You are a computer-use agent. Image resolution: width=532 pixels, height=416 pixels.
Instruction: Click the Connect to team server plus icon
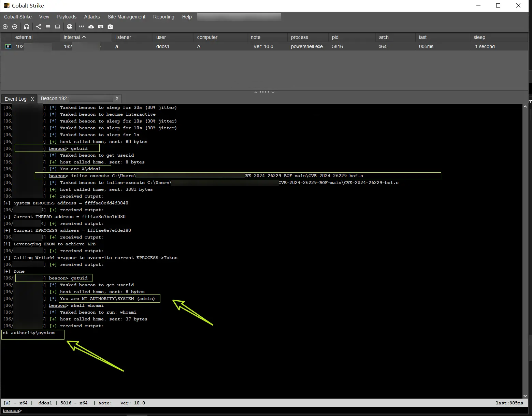coord(5,27)
